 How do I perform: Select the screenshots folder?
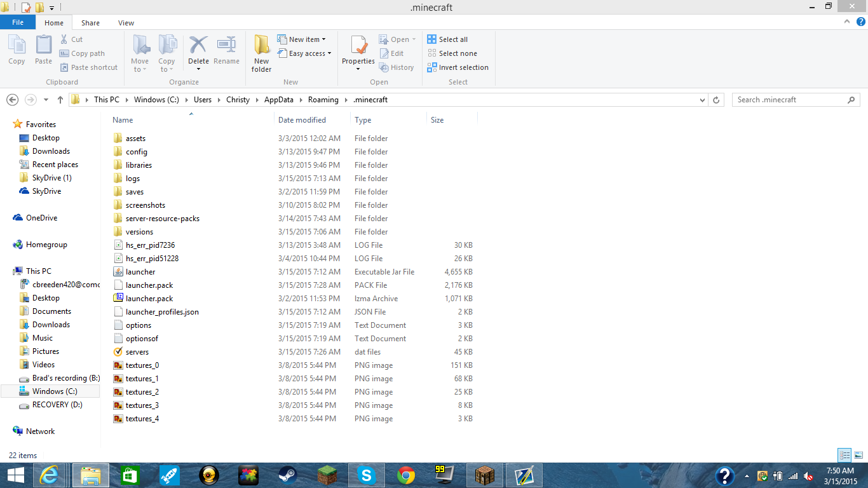click(x=146, y=205)
